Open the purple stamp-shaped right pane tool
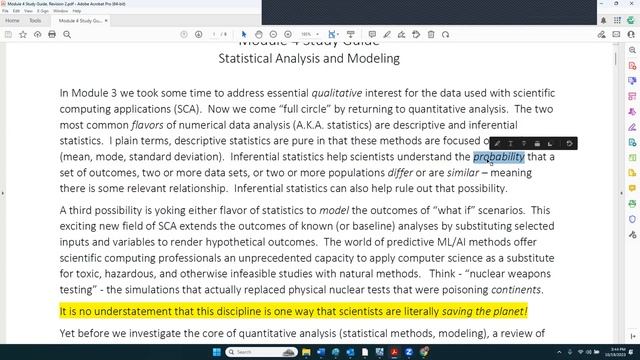The width and height of the screenshot is (640, 360). [632, 111]
